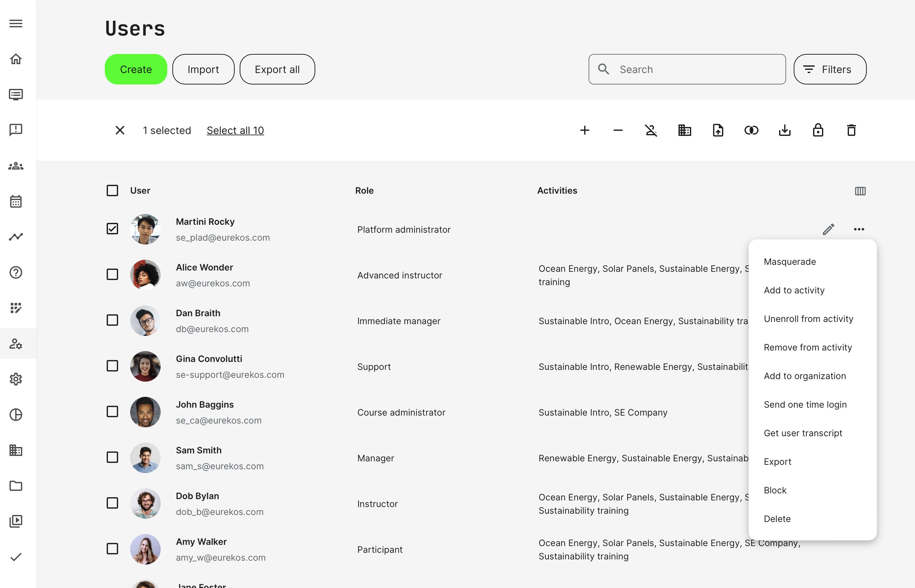
Task: Click the plus add icon in bulk toolbar
Action: coord(584,130)
